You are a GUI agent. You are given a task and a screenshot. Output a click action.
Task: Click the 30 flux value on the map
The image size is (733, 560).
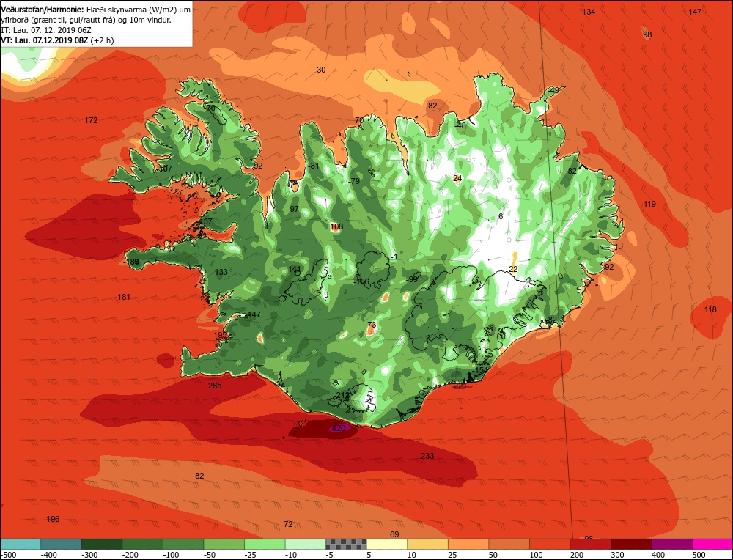coord(321,70)
